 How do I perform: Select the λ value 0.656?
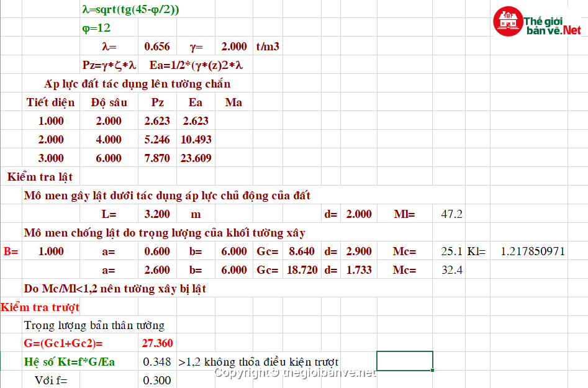[x=157, y=47]
